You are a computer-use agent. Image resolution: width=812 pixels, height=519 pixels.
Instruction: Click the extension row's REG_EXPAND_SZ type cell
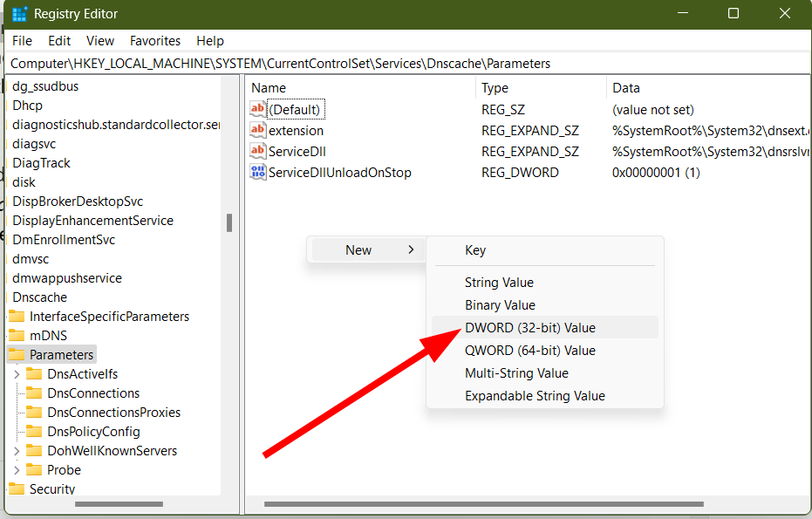pyautogui.click(x=530, y=131)
